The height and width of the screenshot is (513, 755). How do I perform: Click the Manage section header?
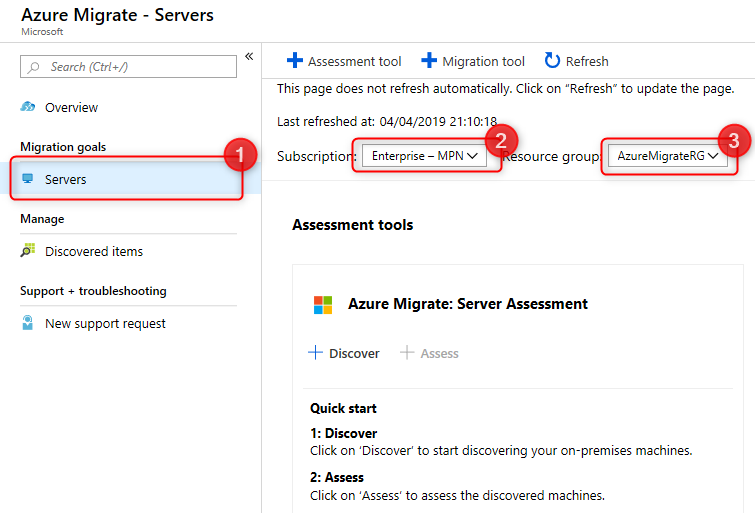[x=42, y=219]
